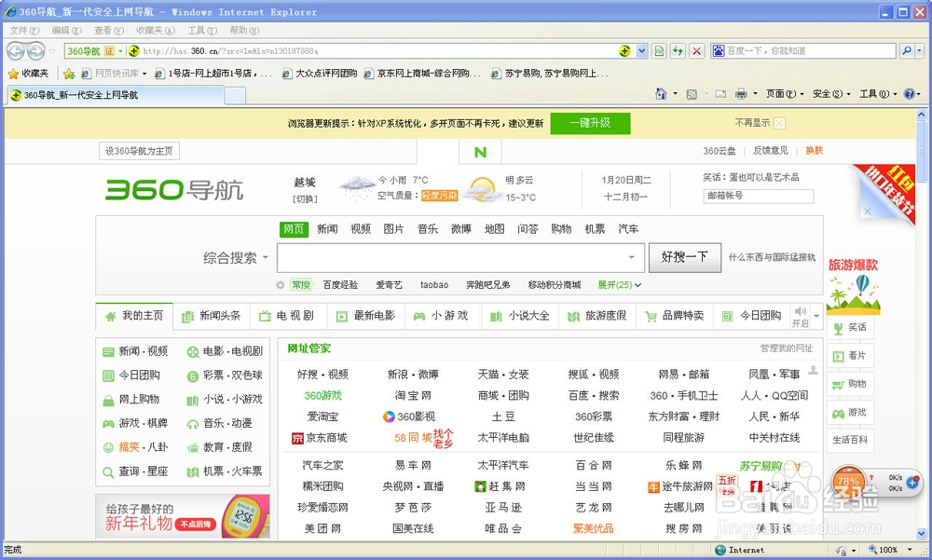The width and height of the screenshot is (932, 560).
Task: Click the blank new tab button
Action: (x=236, y=95)
